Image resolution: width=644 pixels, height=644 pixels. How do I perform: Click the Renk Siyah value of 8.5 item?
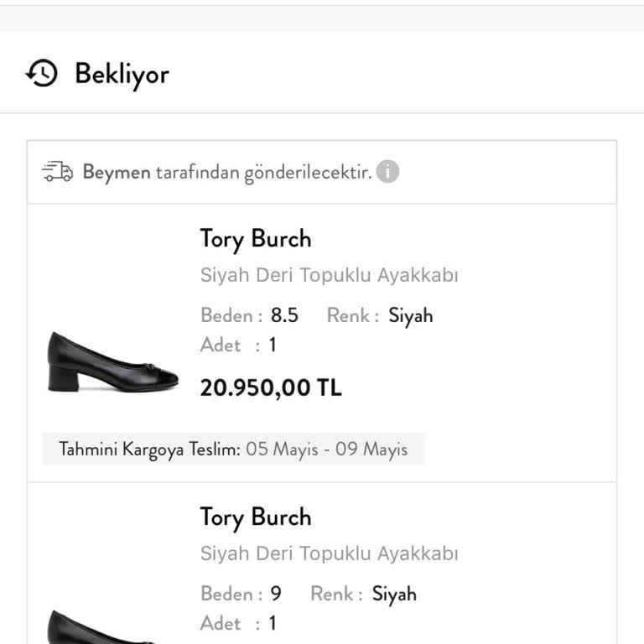[411, 316]
